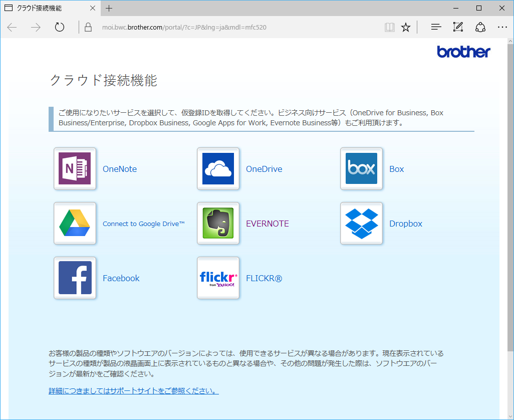This screenshot has height=420, width=514.
Task: Click the brother logo
Action: pyautogui.click(x=463, y=52)
